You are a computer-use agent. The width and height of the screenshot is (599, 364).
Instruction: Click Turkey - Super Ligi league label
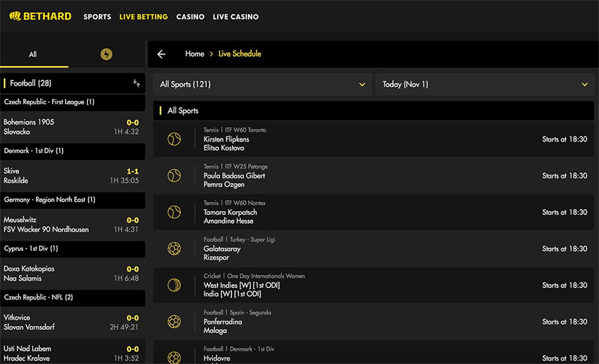252,240
